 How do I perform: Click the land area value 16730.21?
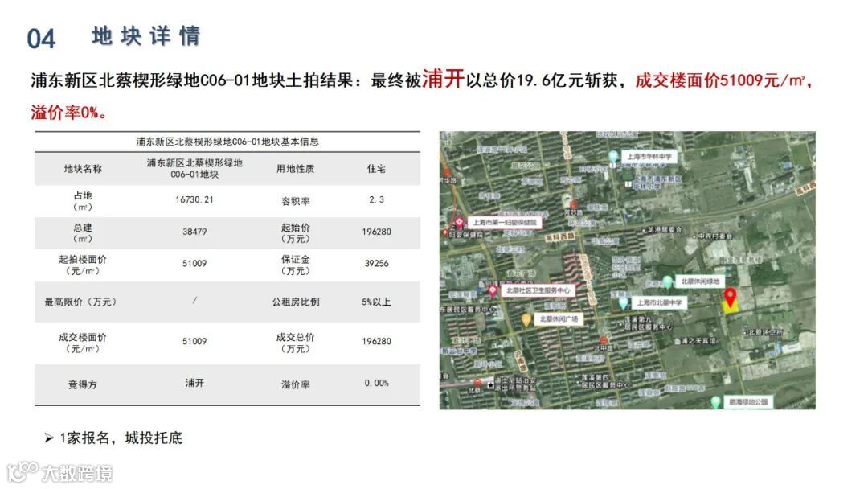point(194,200)
